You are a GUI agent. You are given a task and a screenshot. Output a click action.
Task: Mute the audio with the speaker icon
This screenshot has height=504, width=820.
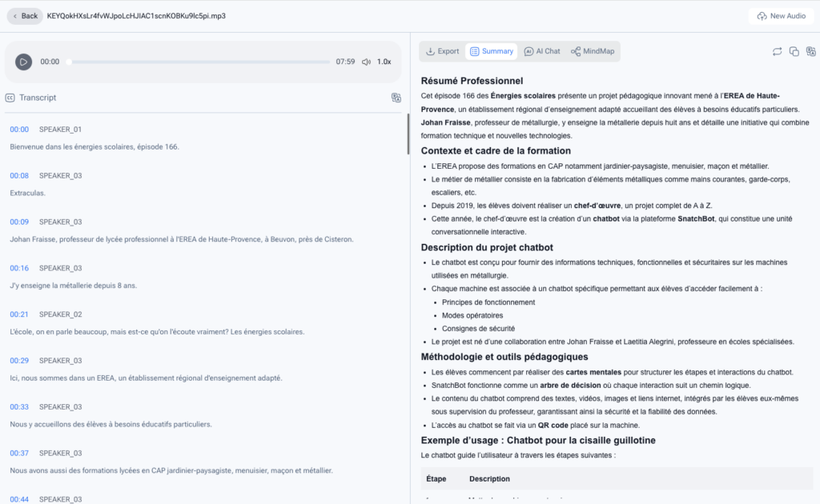point(366,62)
